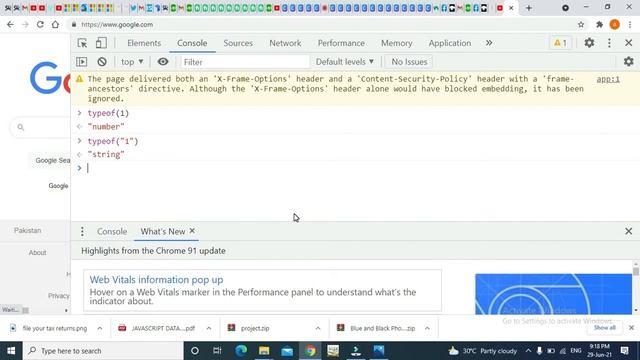
Task: Open Task View from taskbar
Action: coord(217,351)
